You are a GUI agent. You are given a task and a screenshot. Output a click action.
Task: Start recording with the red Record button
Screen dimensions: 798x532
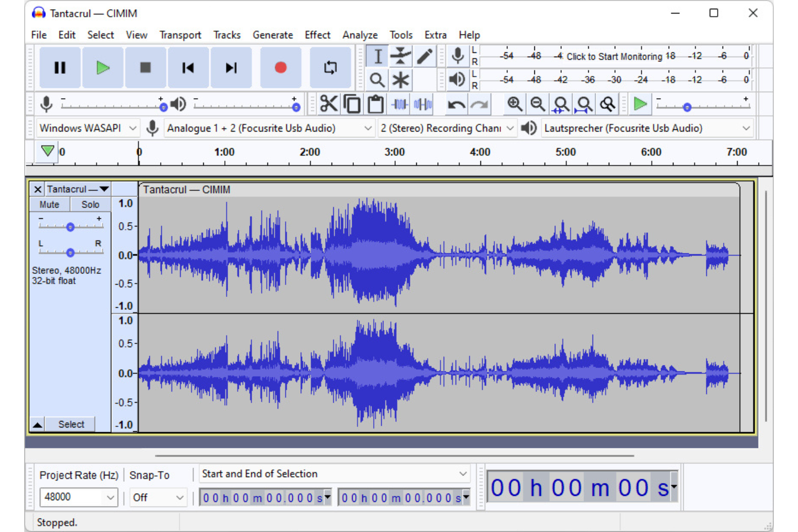tap(280, 67)
